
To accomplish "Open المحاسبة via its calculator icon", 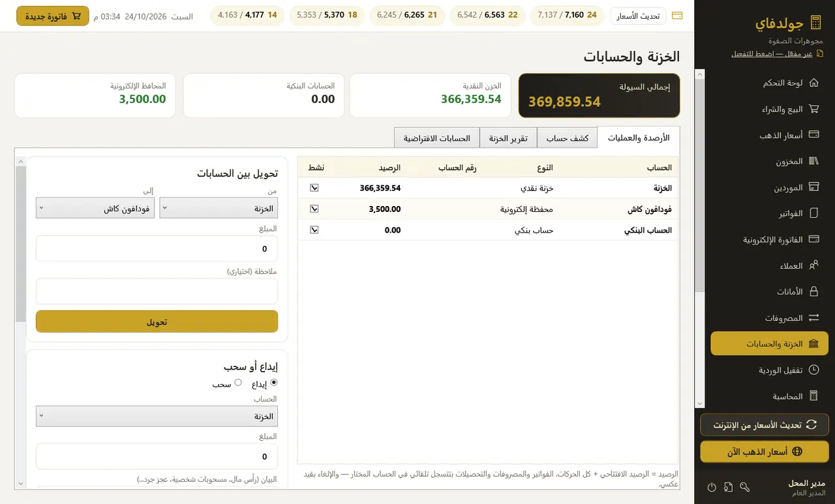I will pyautogui.click(x=813, y=396).
